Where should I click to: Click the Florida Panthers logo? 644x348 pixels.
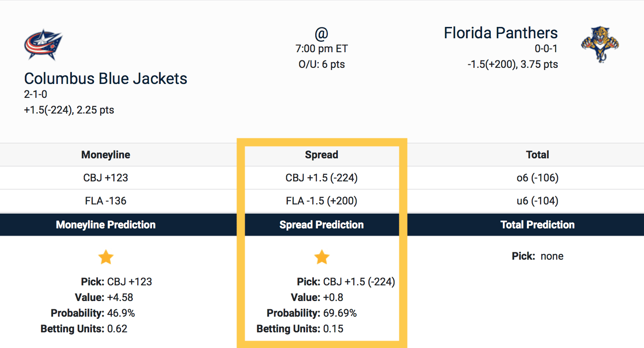[x=600, y=44]
